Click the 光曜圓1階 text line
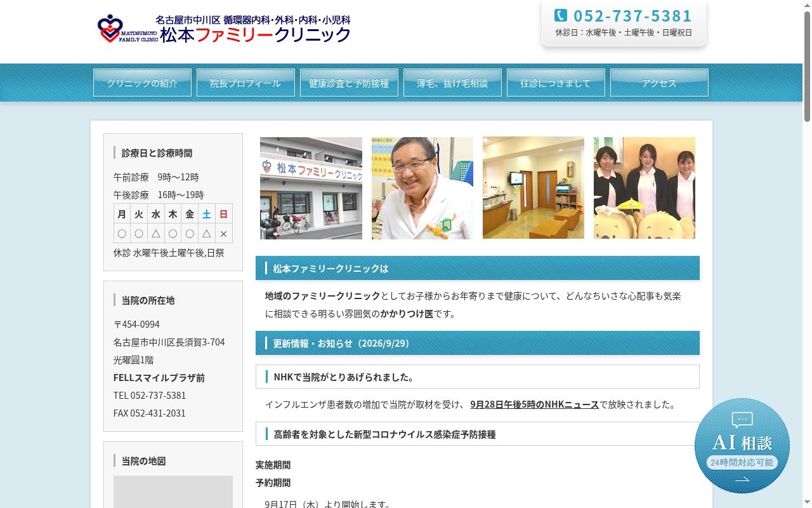Image resolution: width=812 pixels, height=508 pixels. [x=133, y=360]
